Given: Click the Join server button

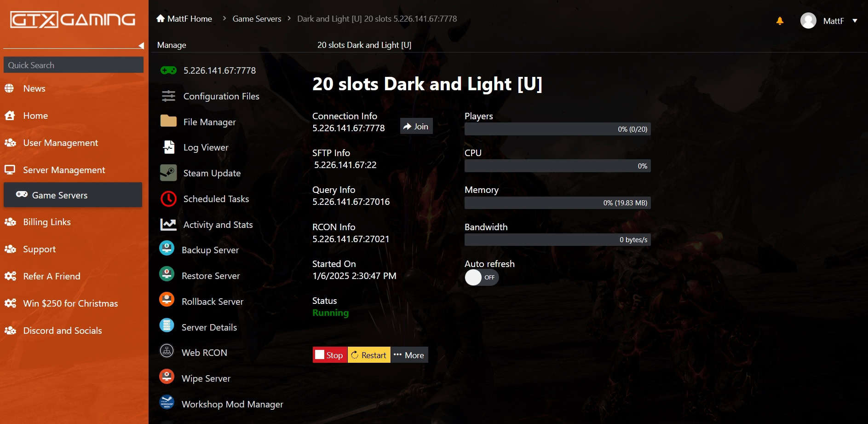Looking at the screenshot, I should (416, 127).
